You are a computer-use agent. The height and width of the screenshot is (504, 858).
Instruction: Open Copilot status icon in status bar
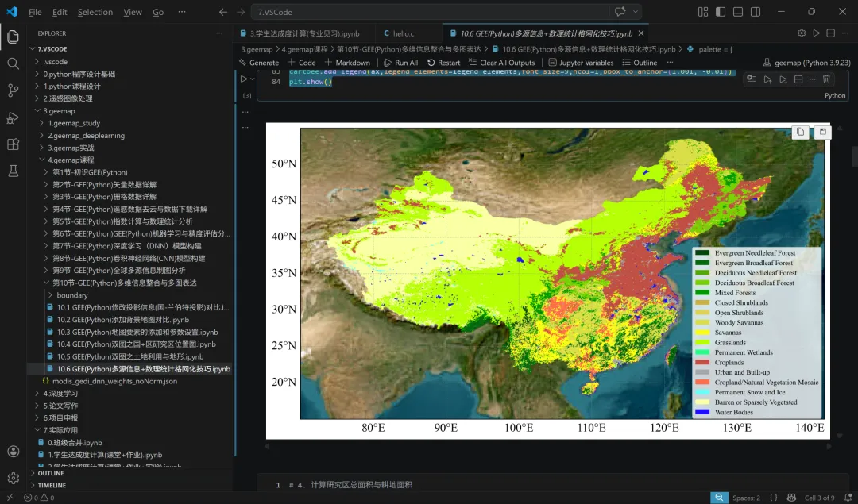791,498
